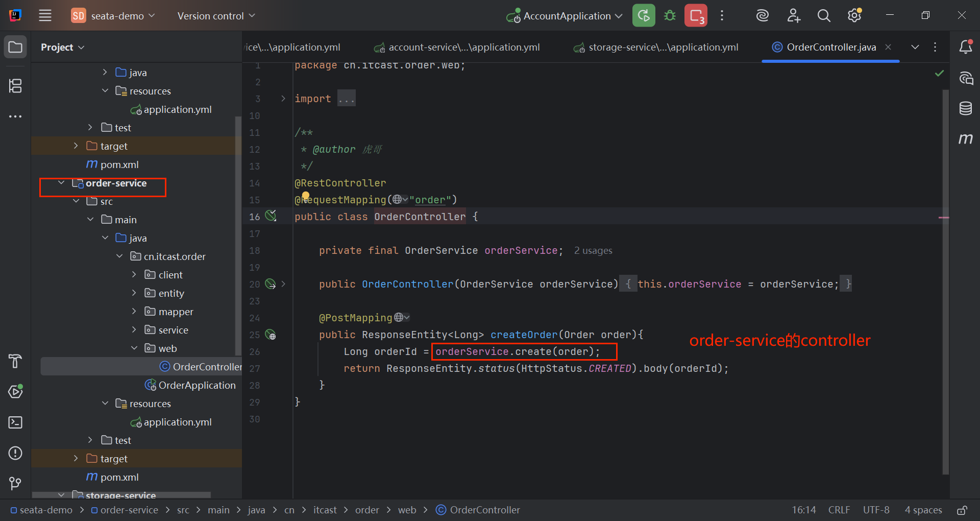The width and height of the screenshot is (980, 521).
Task: Click the OrderController breadcrumb
Action: pyautogui.click(x=478, y=510)
